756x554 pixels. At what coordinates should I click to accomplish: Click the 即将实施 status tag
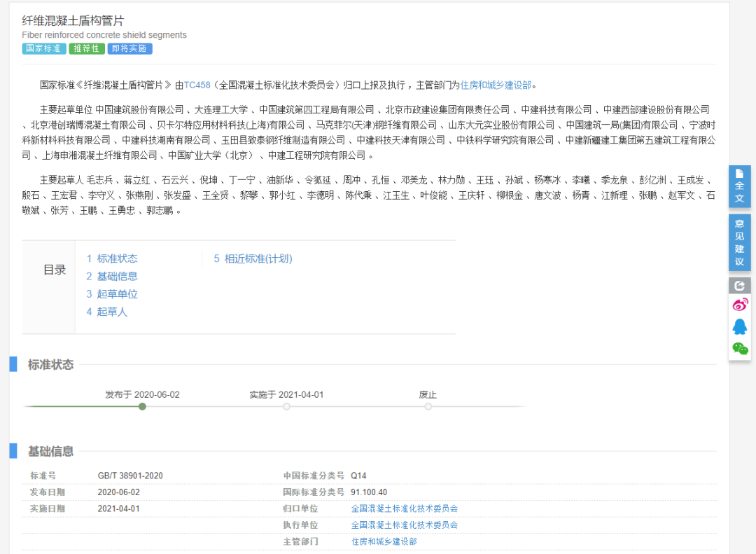129,49
